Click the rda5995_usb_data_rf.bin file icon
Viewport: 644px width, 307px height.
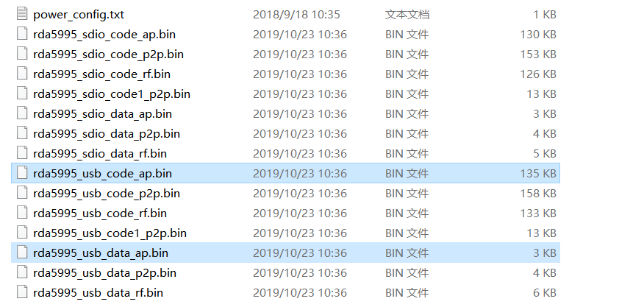click(22, 292)
